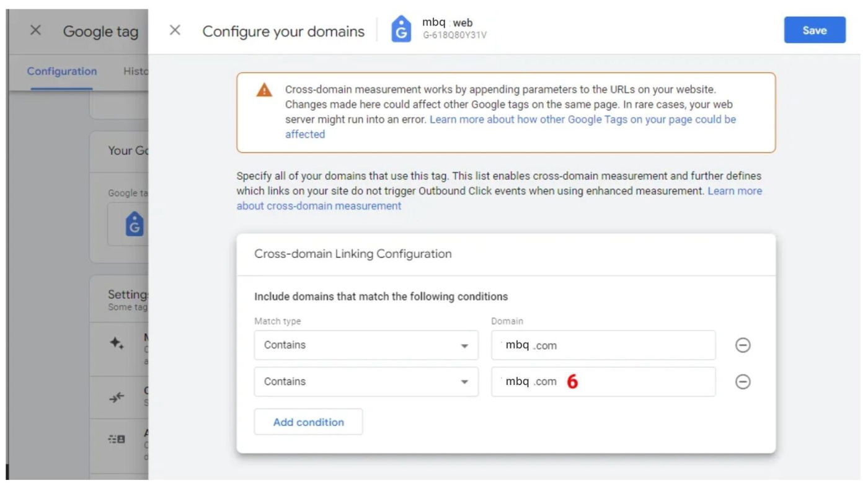Click the list icon at bottom of Settings
Image resolution: width=868 pixels, height=488 pixels.
(117, 439)
